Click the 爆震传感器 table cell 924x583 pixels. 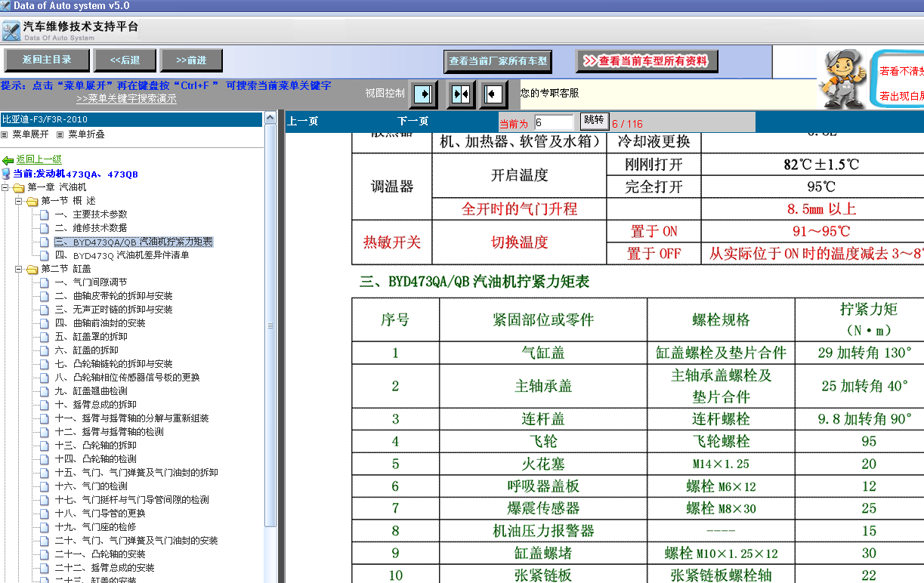coord(543,508)
